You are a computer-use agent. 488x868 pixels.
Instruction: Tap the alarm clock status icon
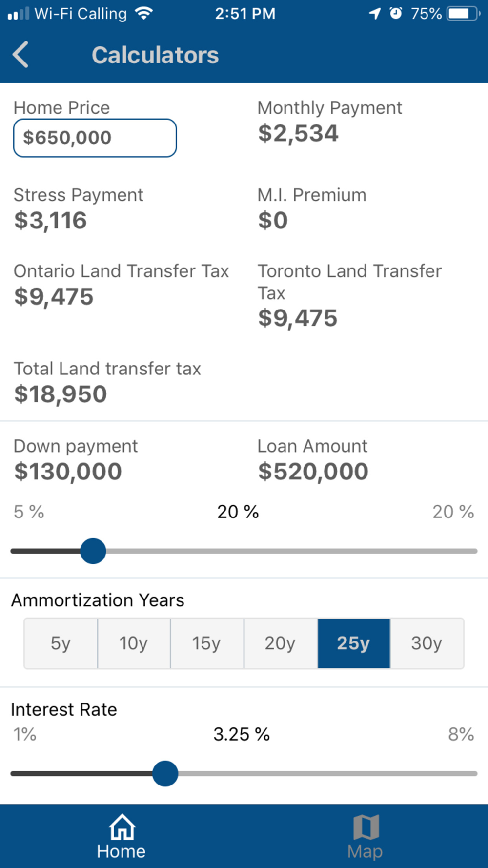[x=396, y=13]
